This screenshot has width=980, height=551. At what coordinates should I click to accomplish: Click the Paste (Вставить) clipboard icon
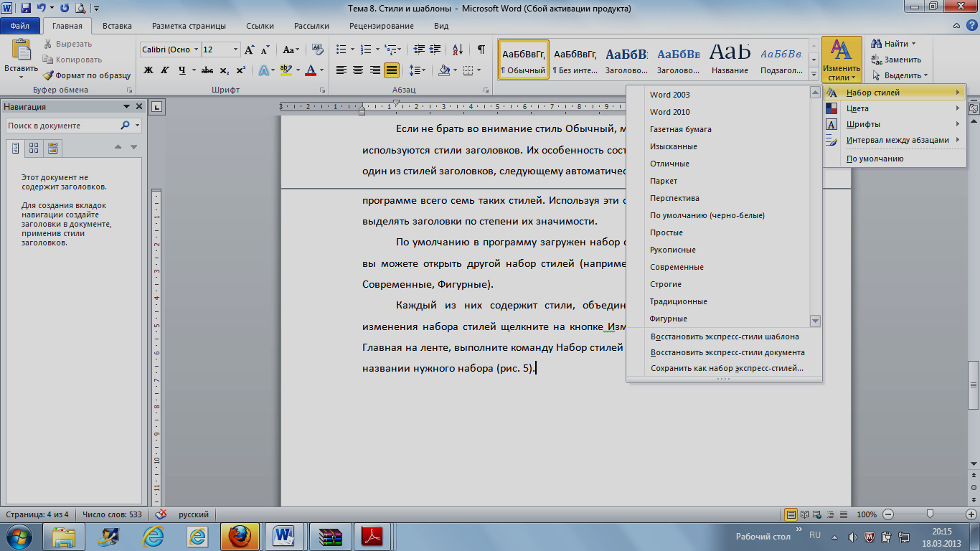click(21, 51)
